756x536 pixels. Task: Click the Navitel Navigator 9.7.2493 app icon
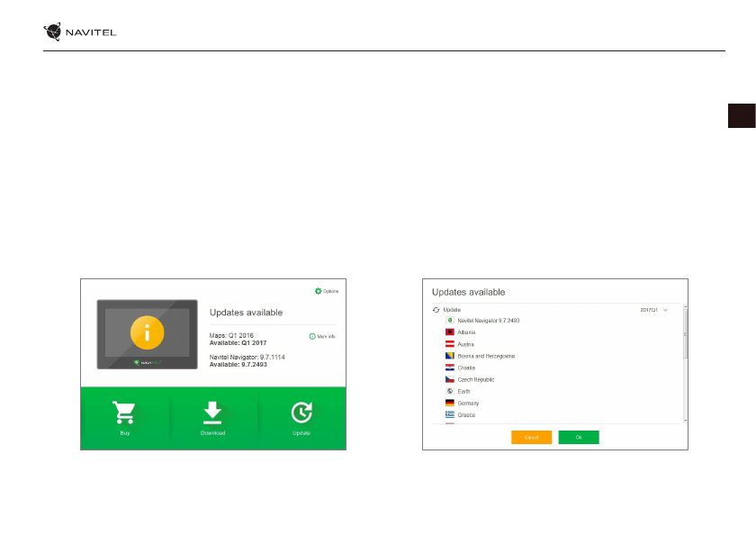point(449,321)
